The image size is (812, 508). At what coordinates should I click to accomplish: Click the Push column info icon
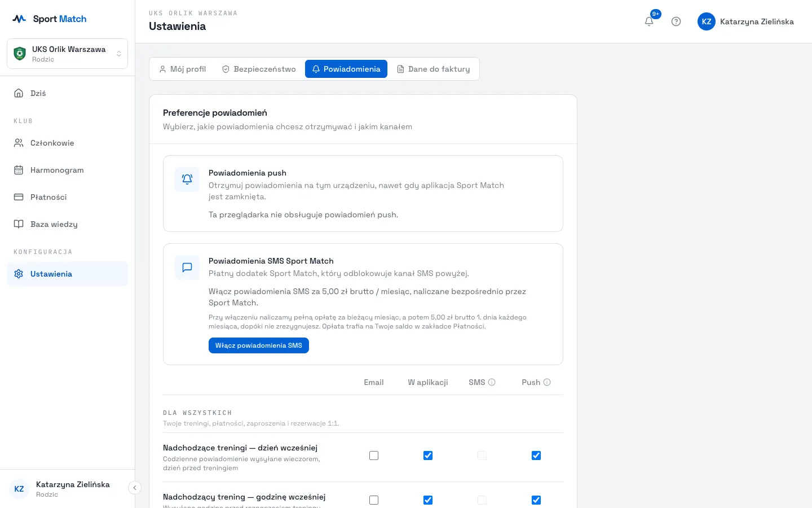(547, 382)
